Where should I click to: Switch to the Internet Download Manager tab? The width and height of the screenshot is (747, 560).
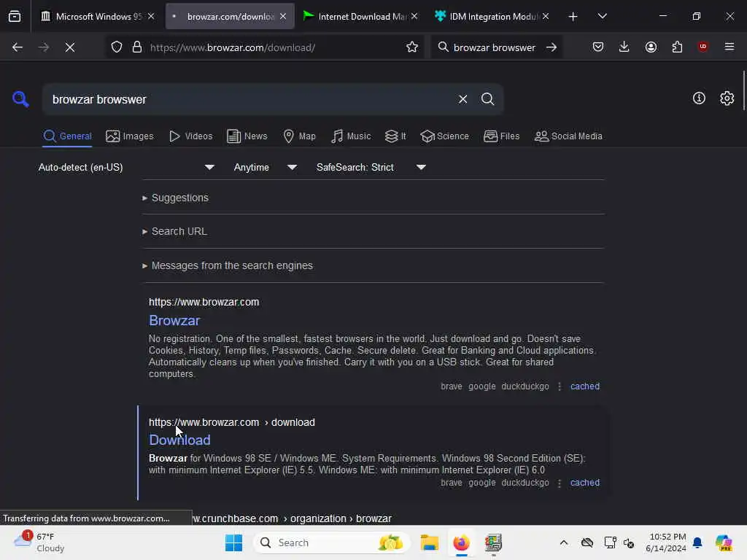pyautogui.click(x=360, y=17)
